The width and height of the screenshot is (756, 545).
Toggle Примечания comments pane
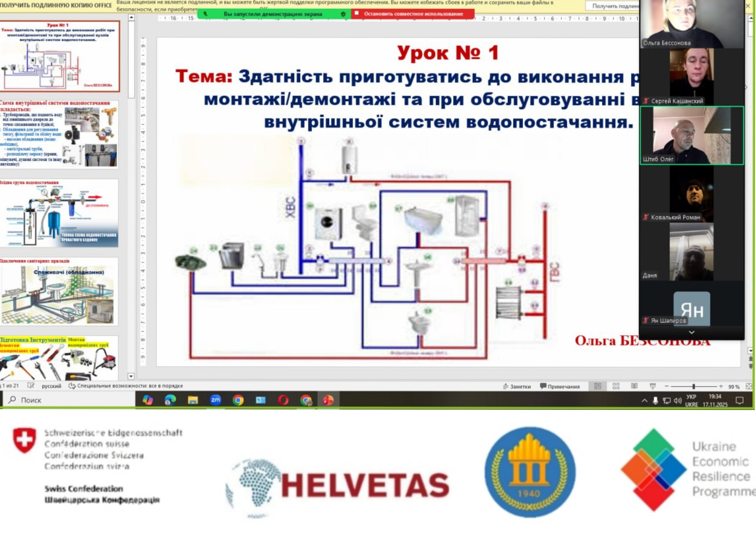click(560, 387)
